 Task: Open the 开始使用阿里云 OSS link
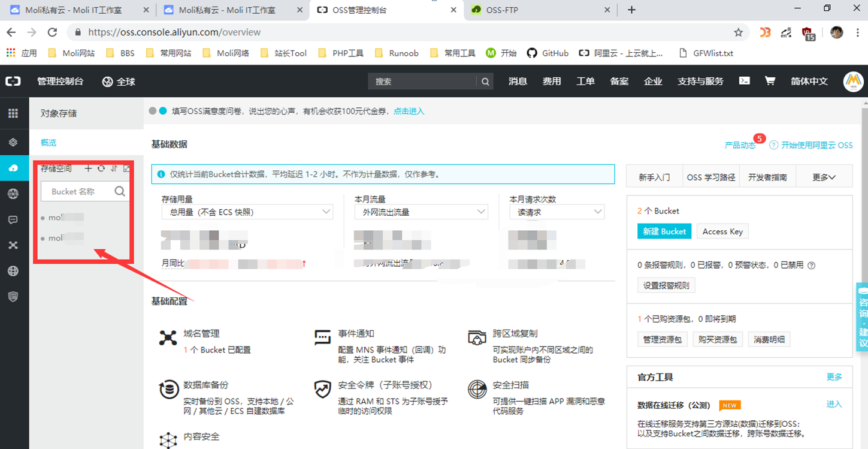816,145
